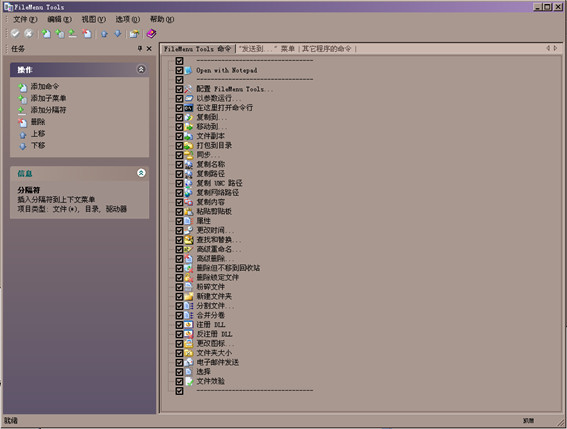
Task: Open the 帮助 menu
Action: [x=162, y=19]
